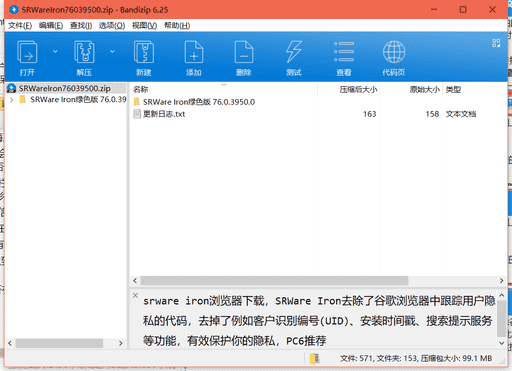This screenshot has width=512, height=371.
Task: Click the Add (添加) file icon
Action: pyautogui.click(x=194, y=52)
